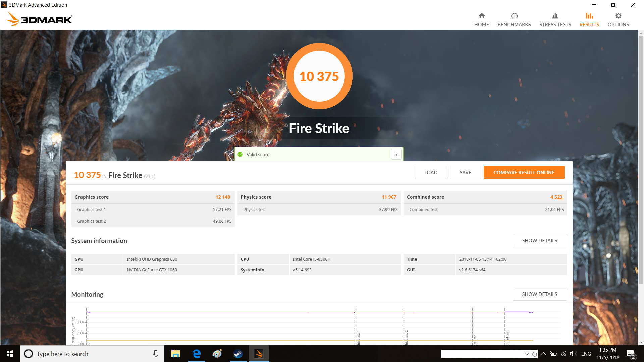The width and height of the screenshot is (644, 362).
Task: Click the 10 375 score circle
Action: coord(319,76)
